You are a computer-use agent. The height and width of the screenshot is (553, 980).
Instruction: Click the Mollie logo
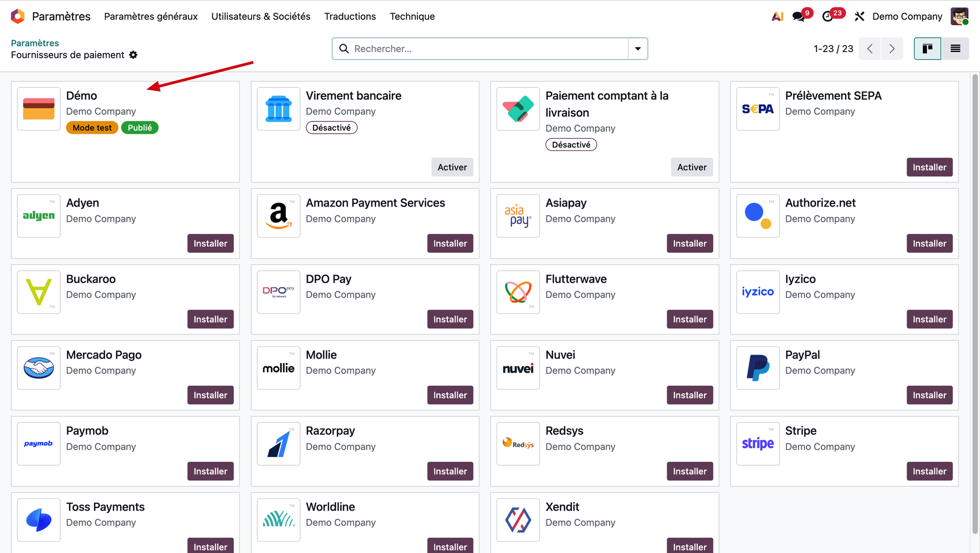(x=279, y=368)
